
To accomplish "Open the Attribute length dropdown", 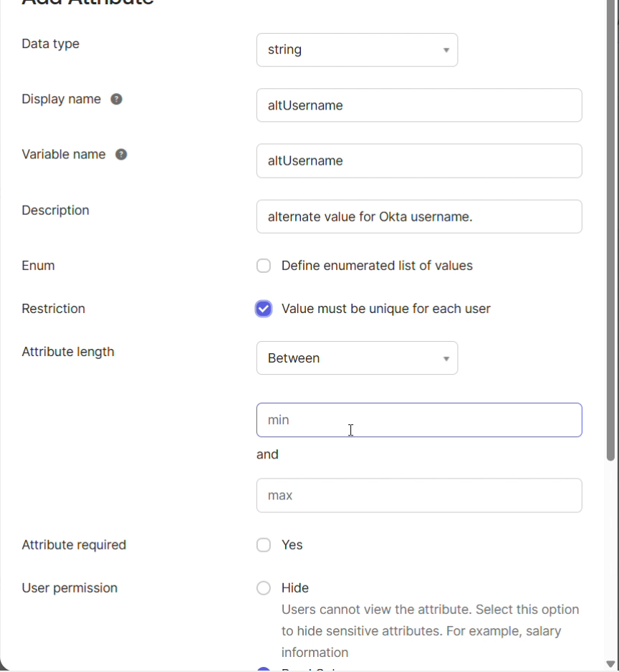I will (x=357, y=358).
